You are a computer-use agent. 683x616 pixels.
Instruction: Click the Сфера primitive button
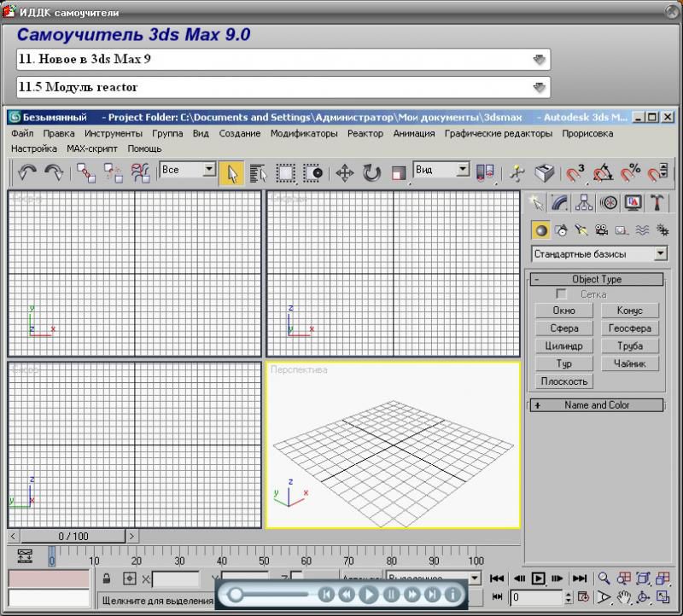pyautogui.click(x=563, y=328)
